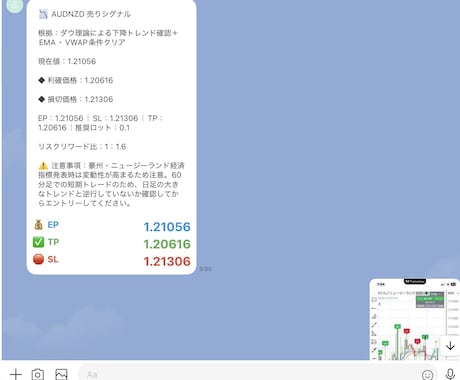Tap the リスクリワード比 line
Screen dimensions: 460x380
(82, 147)
